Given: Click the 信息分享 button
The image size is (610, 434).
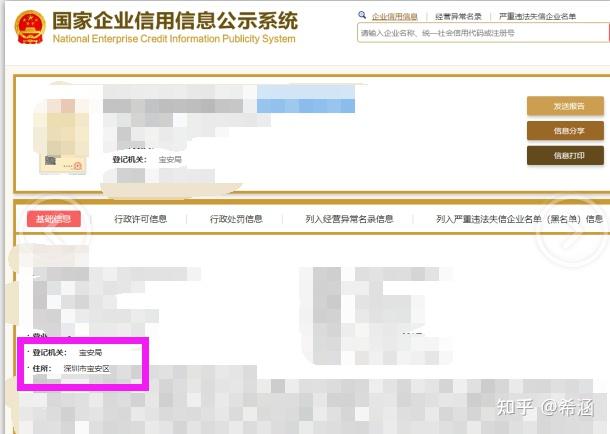Looking at the screenshot, I should (x=565, y=131).
